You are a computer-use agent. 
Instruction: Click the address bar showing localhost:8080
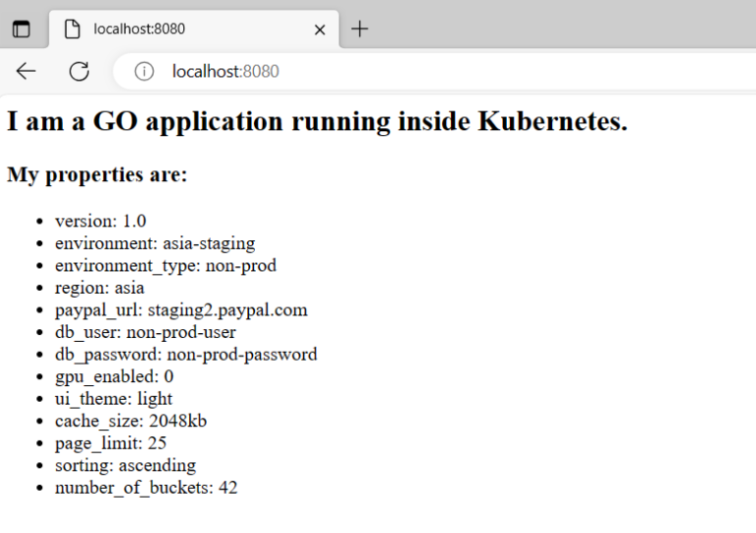click(394, 71)
